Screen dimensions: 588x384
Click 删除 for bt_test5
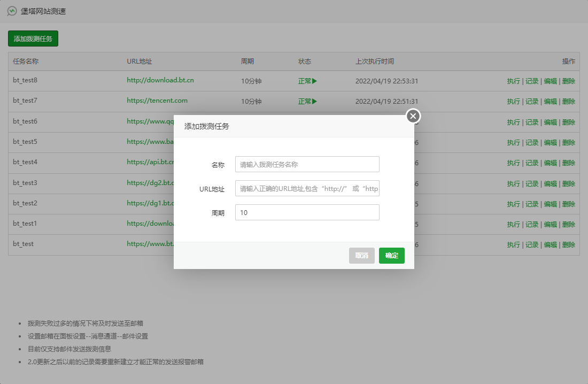click(569, 142)
